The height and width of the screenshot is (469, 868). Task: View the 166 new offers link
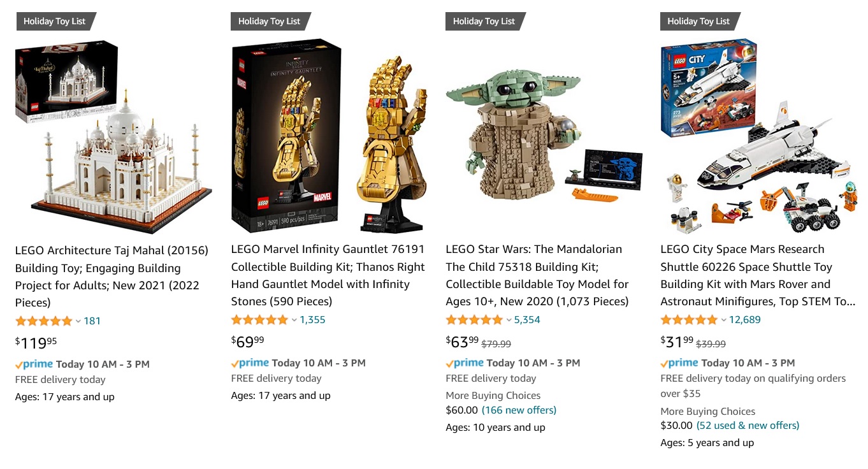coord(519,410)
